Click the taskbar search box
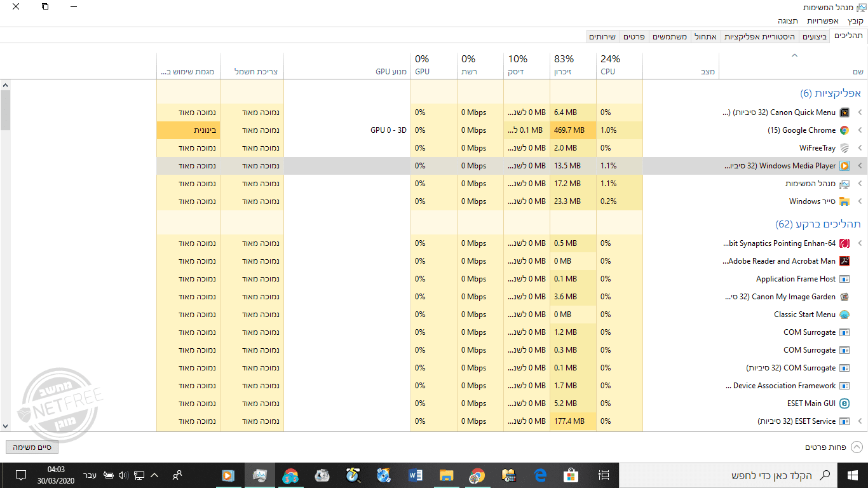The width and height of the screenshot is (868, 488). pyautogui.click(x=728, y=475)
